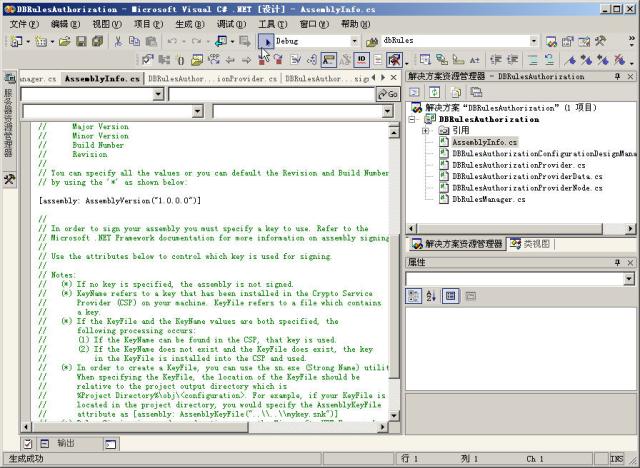This screenshot has width=640, height=468.
Task: Toggle the Categorized view in Properties panel
Action: (413, 296)
